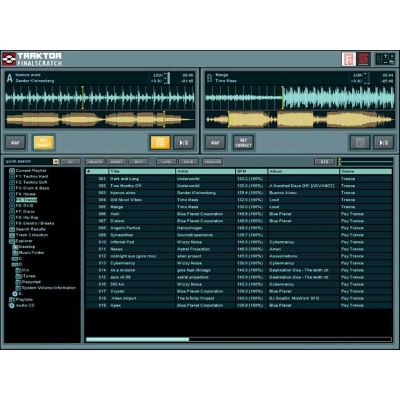Click the Search Results icon in tree
Image resolution: width=400 pixels, height=400 pixels.
12,229
